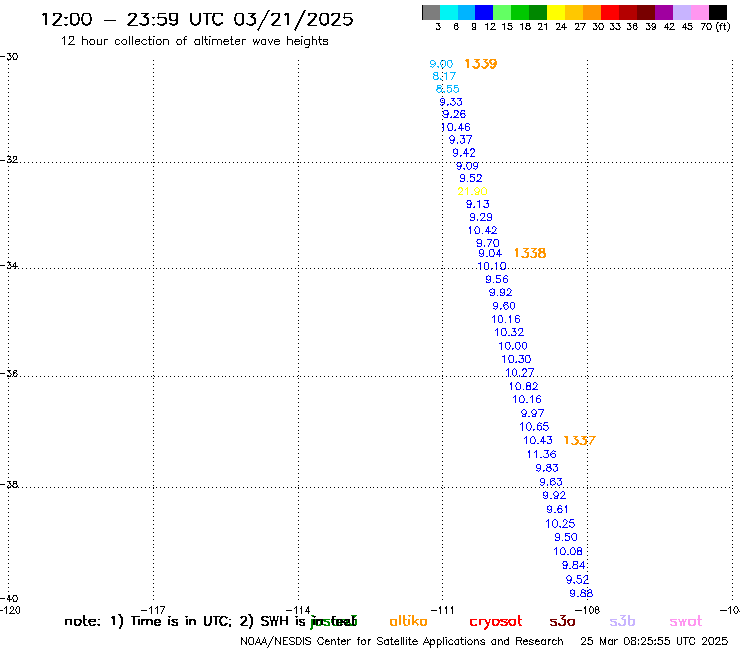Select the orange track label 1338

click(530, 253)
